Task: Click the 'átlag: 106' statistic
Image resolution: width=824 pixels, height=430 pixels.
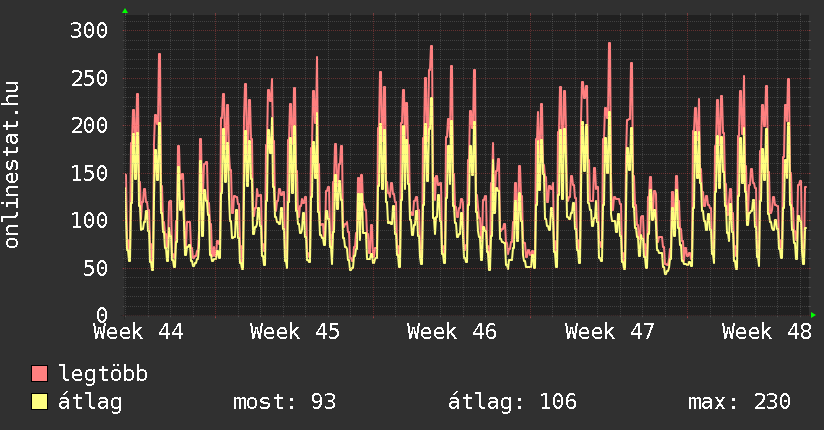Action: coord(512,402)
